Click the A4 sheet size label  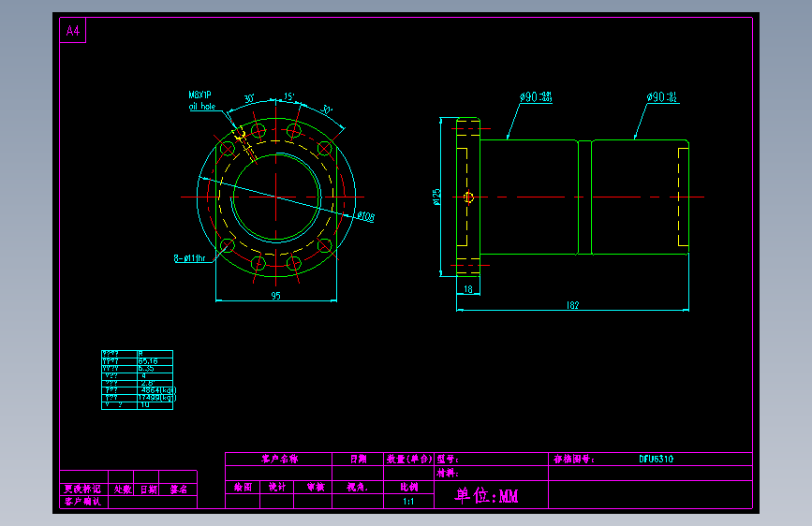pos(73,31)
